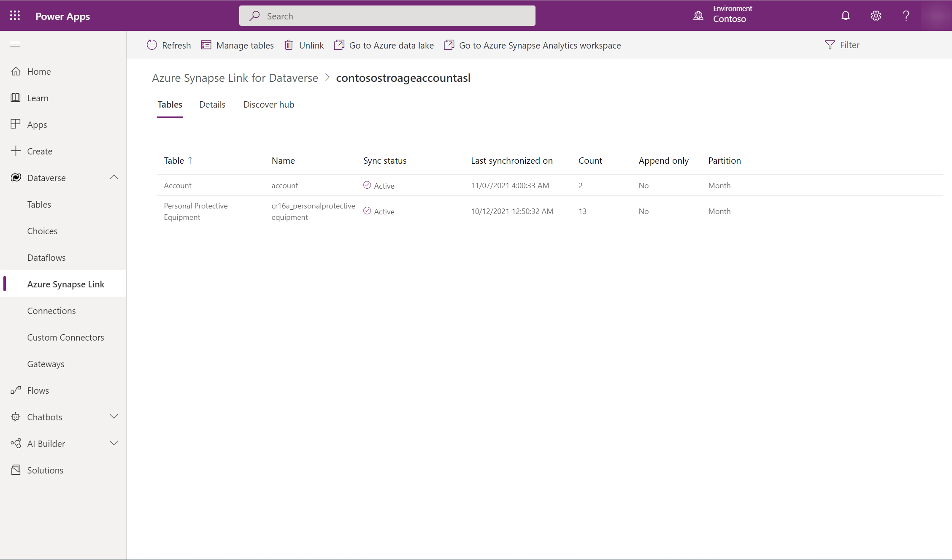The width and height of the screenshot is (952, 560).
Task: Click Go to Azure Synapse Analytics workspace icon
Action: tap(449, 45)
